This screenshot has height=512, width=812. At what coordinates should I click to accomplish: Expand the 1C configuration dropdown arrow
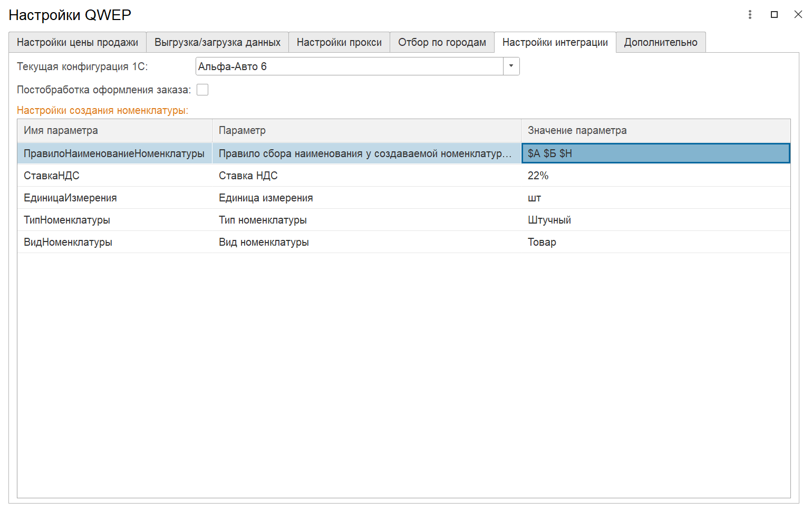tap(511, 66)
